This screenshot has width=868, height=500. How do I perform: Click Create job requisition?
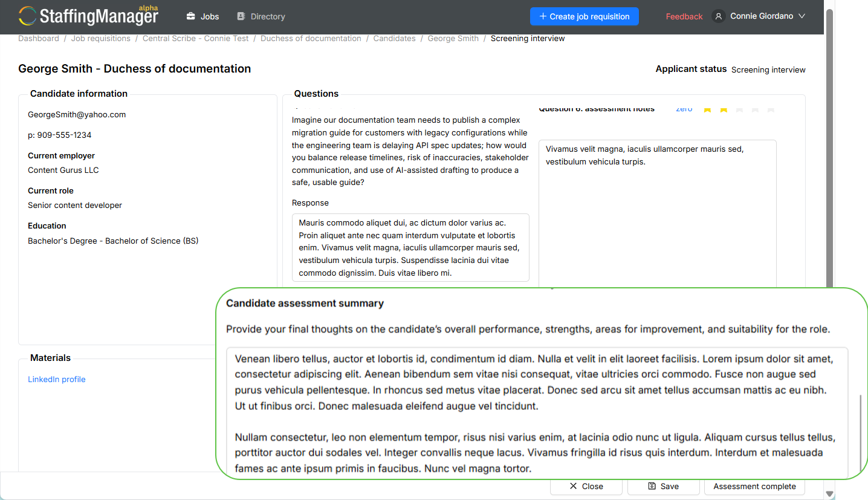585,16
